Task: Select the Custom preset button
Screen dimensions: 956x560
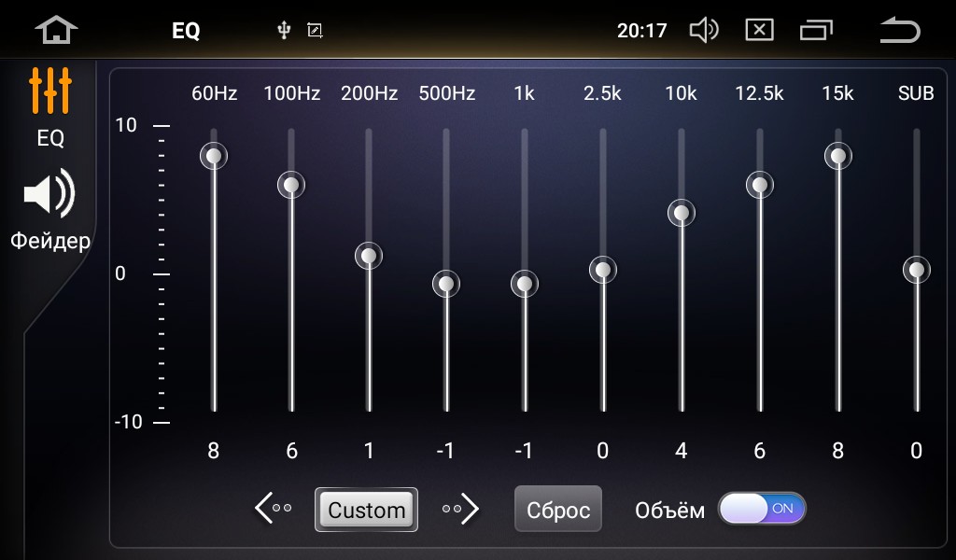Action: 366,510
